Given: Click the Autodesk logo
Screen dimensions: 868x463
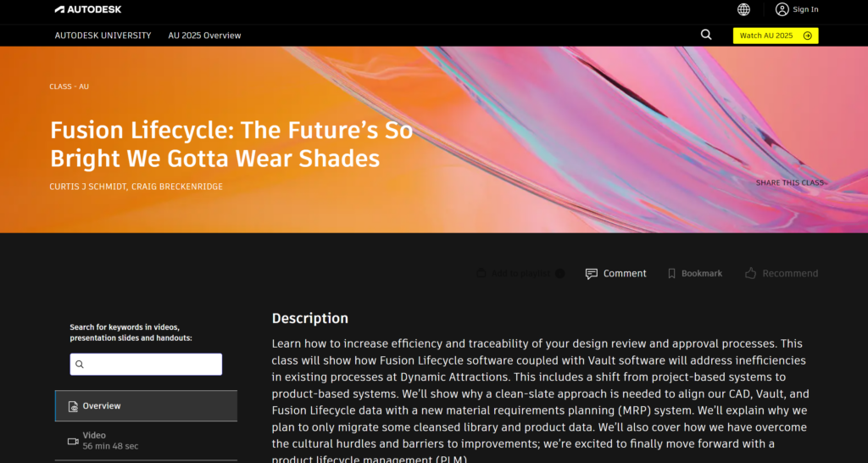Looking at the screenshot, I should click(x=88, y=9).
